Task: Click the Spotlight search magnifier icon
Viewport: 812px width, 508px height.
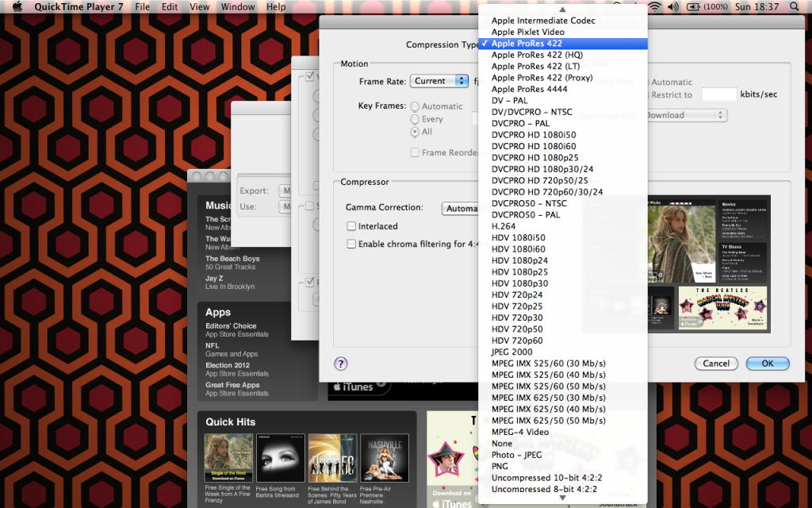Action: point(795,6)
